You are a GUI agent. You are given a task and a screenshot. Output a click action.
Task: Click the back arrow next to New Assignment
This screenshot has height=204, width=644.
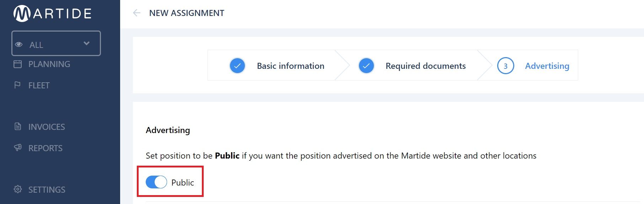pos(137,13)
